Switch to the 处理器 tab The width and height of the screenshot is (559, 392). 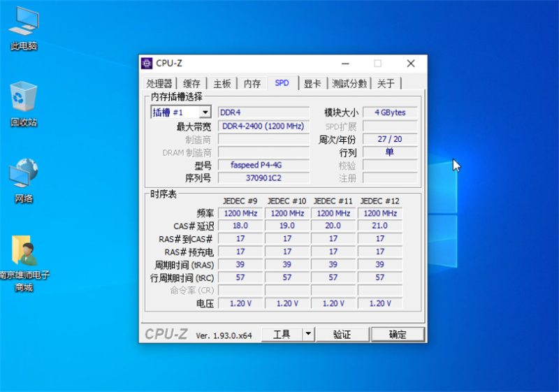click(159, 84)
